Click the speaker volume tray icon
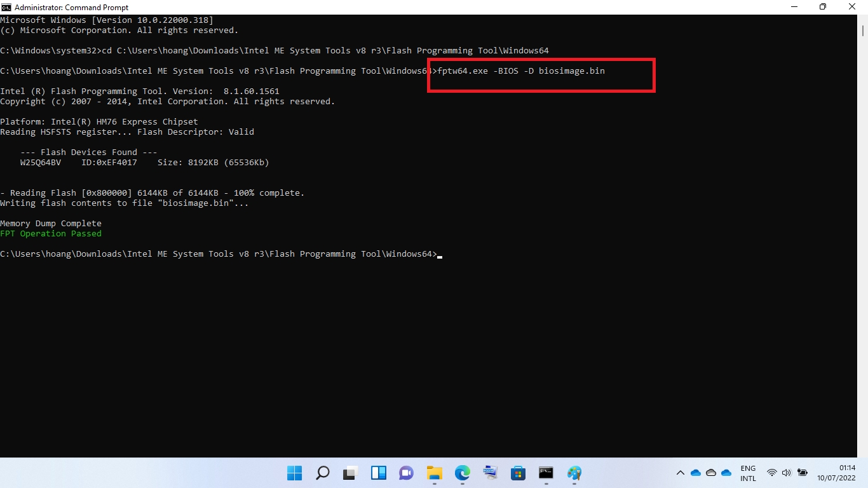The height and width of the screenshot is (488, 868). pos(786,473)
